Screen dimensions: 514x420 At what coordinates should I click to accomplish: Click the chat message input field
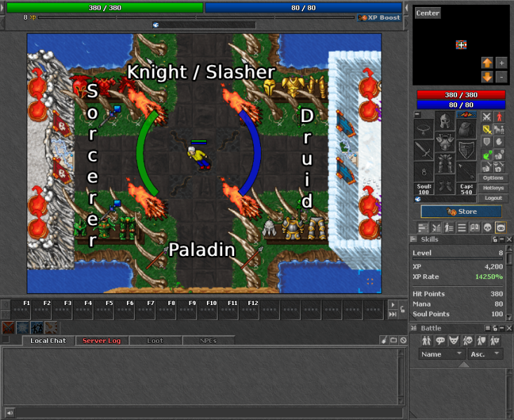[210, 412]
